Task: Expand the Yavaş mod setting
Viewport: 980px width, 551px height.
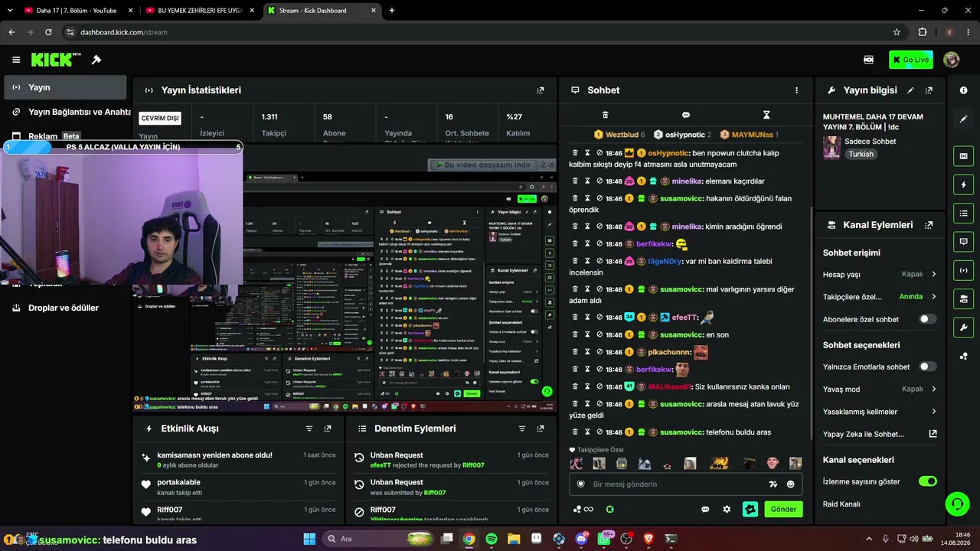Action: click(880, 389)
